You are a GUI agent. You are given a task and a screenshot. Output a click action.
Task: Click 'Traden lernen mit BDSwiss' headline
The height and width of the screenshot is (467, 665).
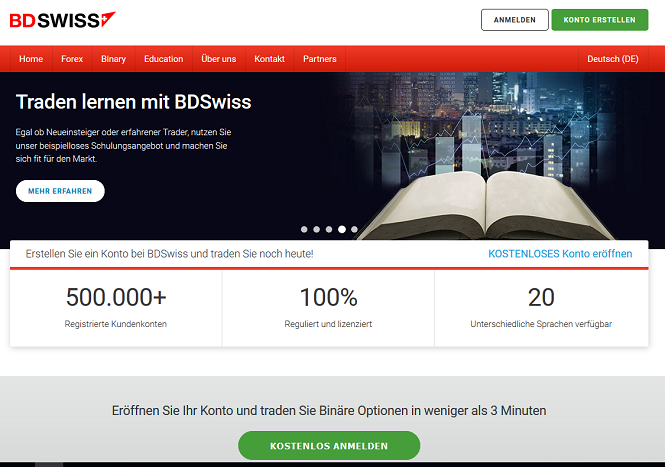tap(134, 102)
